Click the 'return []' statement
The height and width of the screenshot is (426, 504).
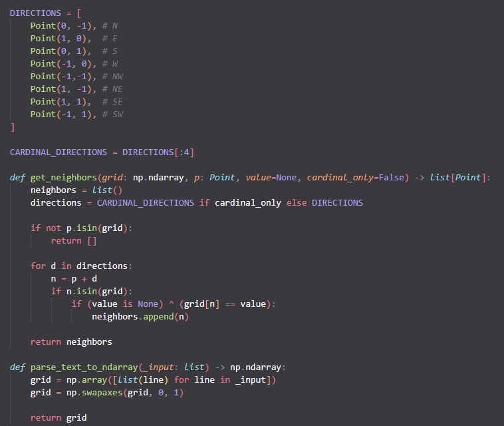coord(74,241)
